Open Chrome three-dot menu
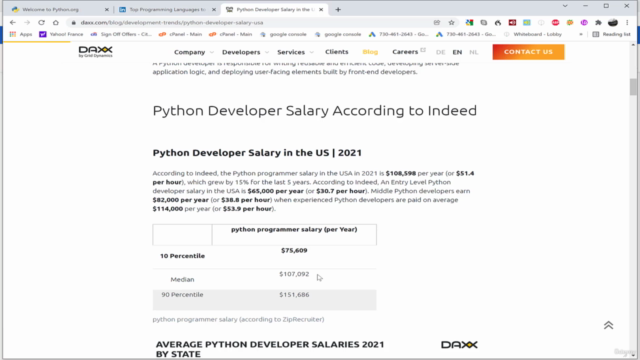 pyautogui.click(x=627, y=22)
